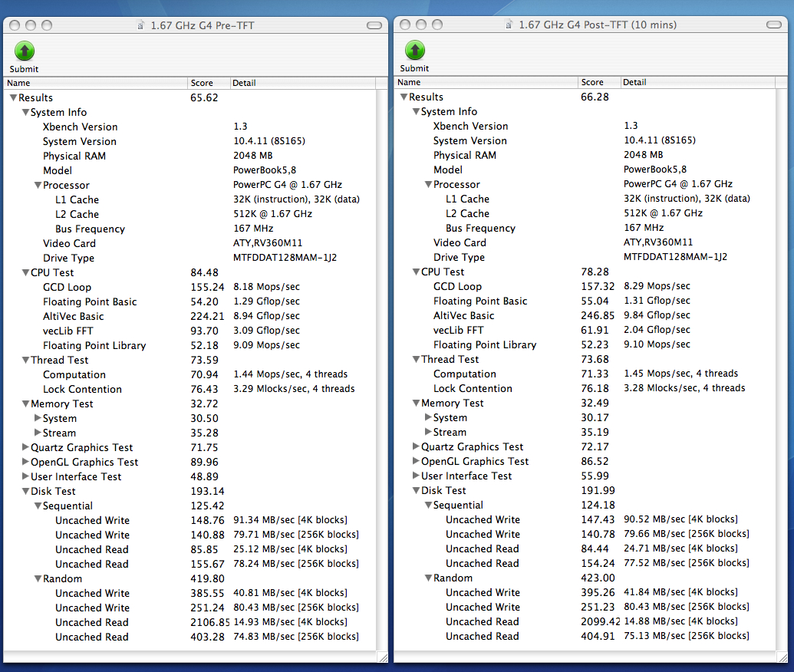794x672 pixels.
Task: Select Video Card row in Pre-TFT window
Action: [x=190, y=244]
